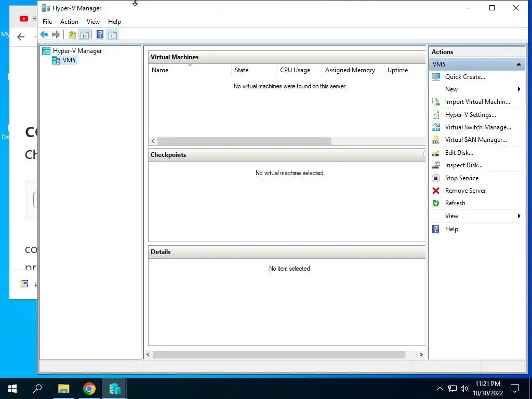Image resolution: width=532 pixels, height=399 pixels.
Task: Toggle Show/Hide Console Tree toolbar icon
Action: coord(85,34)
